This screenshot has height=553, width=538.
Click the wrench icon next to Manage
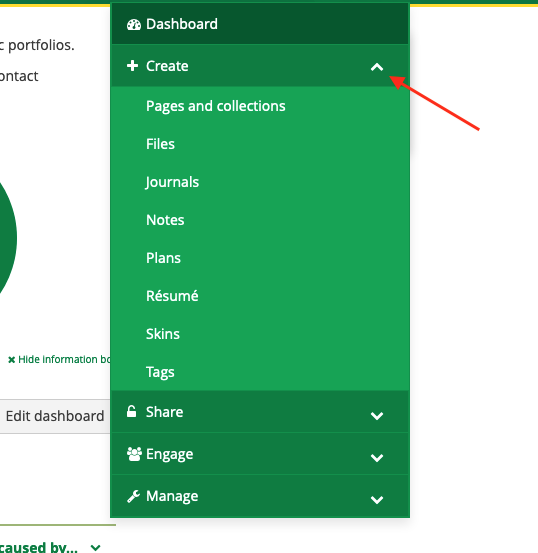(x=133, y=496)
